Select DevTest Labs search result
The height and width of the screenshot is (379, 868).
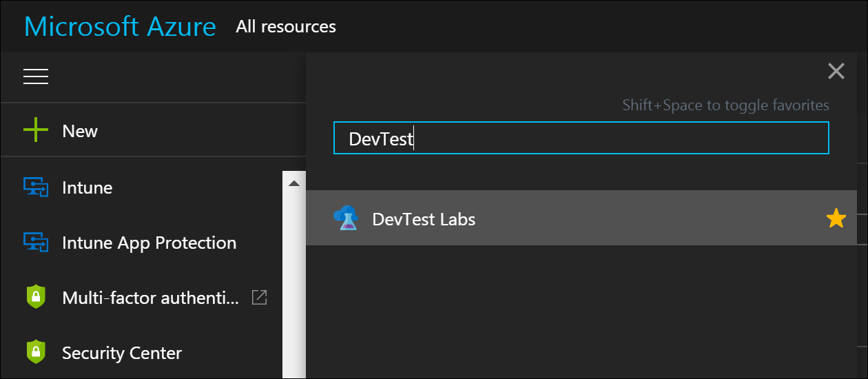581,218
